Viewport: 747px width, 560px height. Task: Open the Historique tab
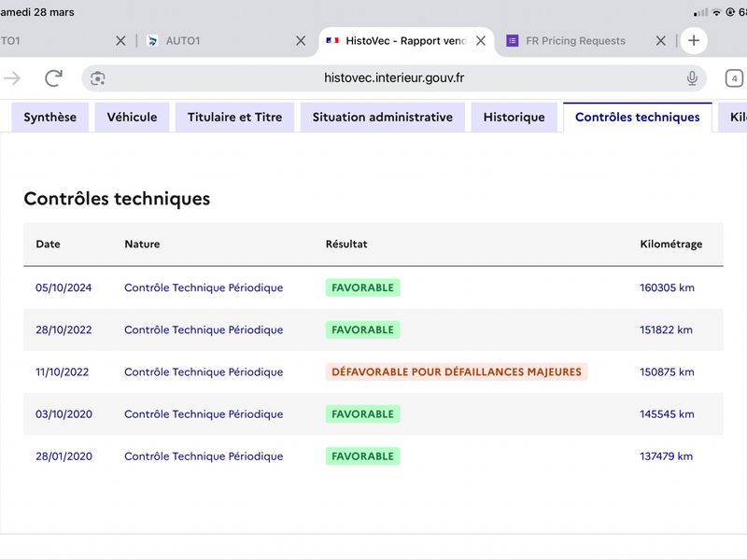[514, 118]
